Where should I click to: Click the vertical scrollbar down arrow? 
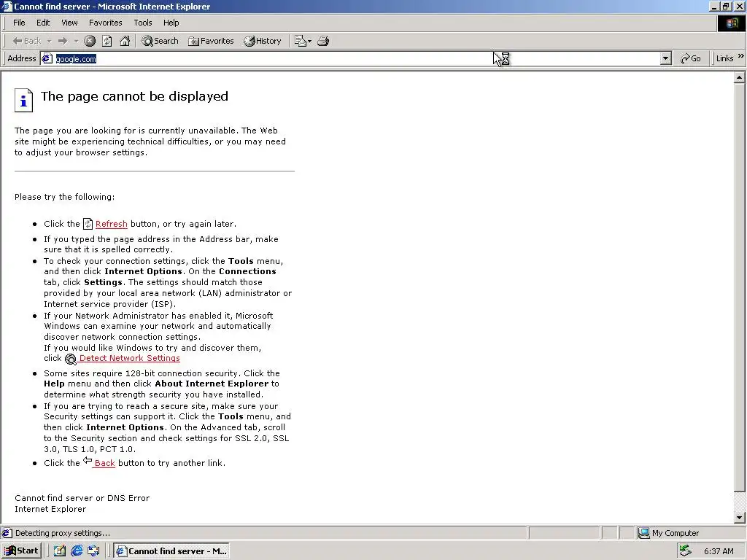coord(740,517)
